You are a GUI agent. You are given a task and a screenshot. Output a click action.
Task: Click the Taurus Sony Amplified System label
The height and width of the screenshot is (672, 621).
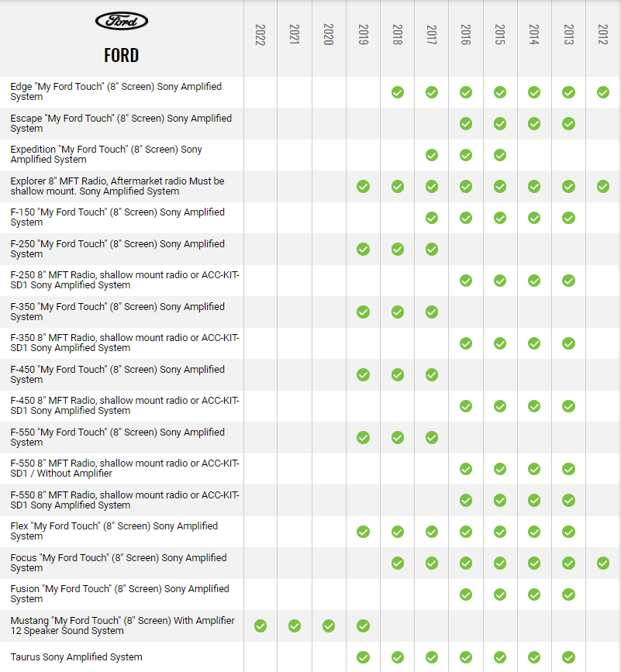coord(76,657)
